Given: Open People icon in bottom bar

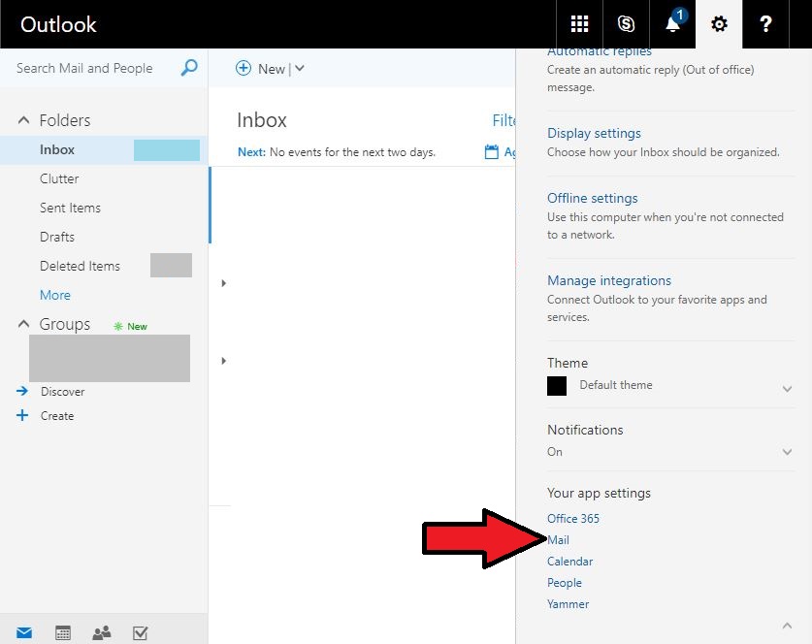Looking at the screenshot, I should point(102,632).
